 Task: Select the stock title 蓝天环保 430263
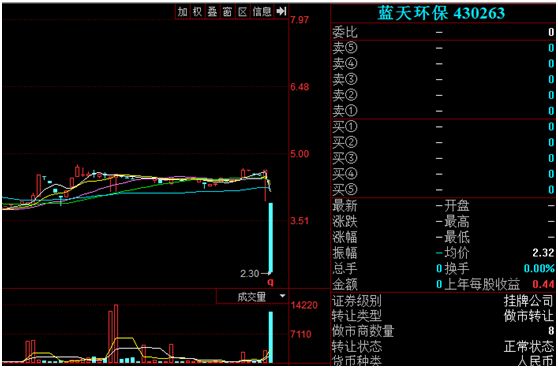441,14
